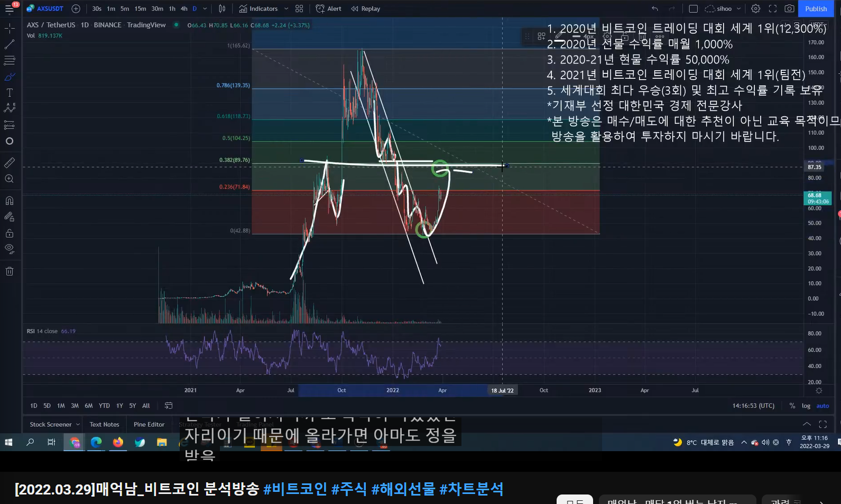This screenshot has width=841, height=504.
Task: Open the prediction and measurement tools
Action: (10, 125)
